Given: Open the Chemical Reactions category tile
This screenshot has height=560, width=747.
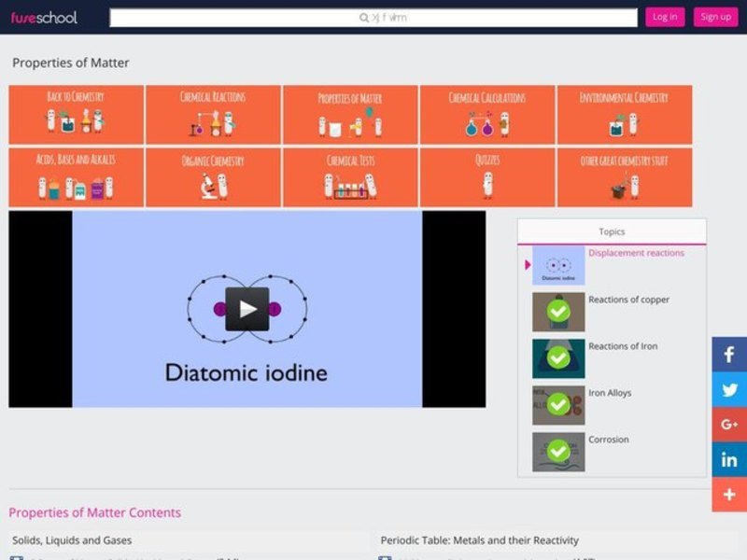Looking at the screenshot, I should click(213, 114).
